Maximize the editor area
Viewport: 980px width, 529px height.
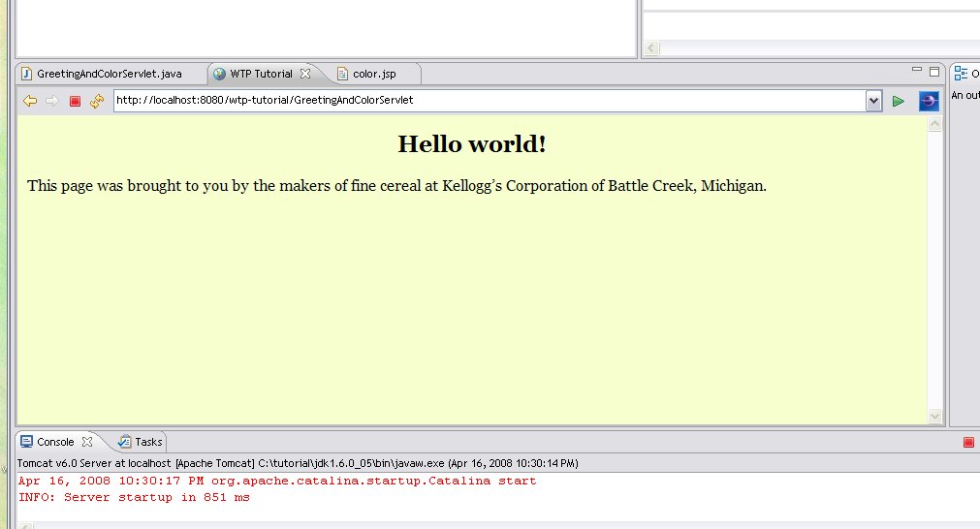click(x=934, y=71)
